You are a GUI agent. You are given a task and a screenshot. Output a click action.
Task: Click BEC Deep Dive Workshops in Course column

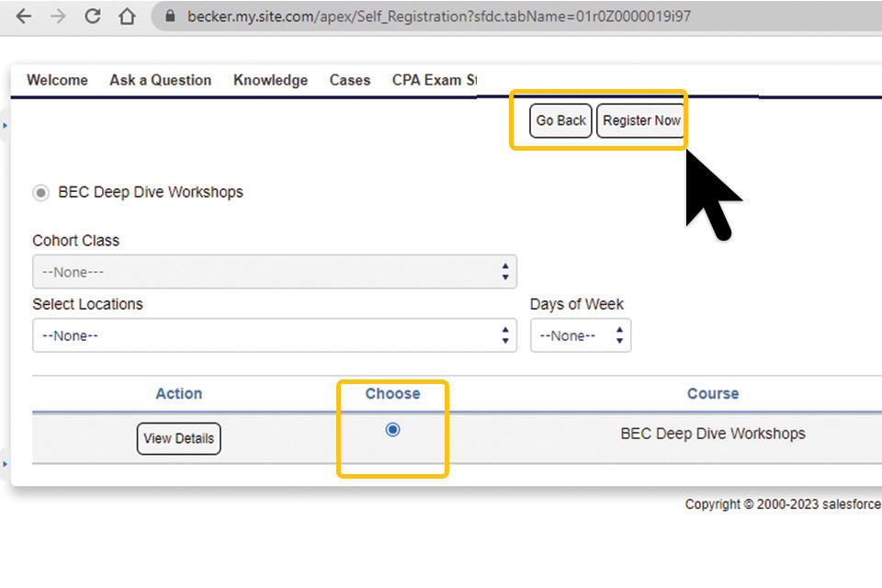point(713,434)
